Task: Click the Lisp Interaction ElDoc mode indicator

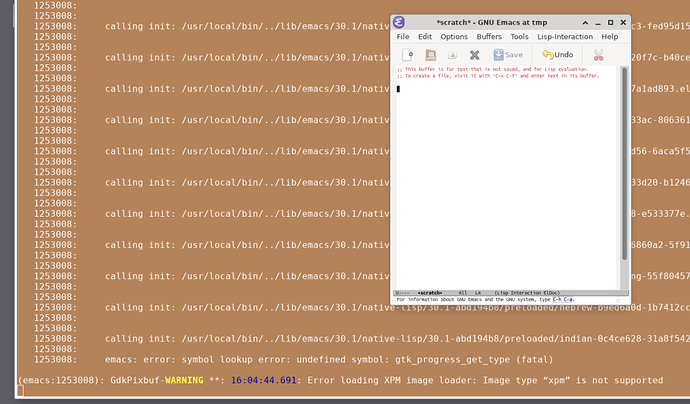Action: (x=527, y=293)
